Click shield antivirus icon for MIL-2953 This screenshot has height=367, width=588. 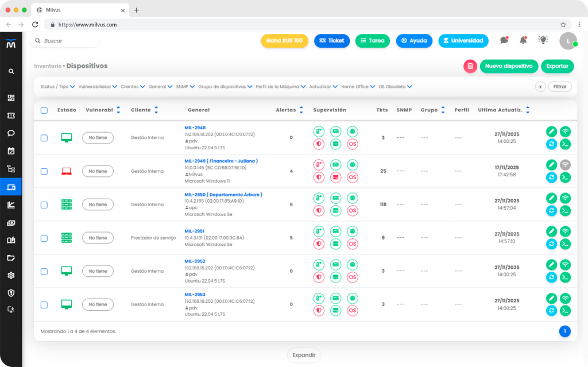pos(319,310)
